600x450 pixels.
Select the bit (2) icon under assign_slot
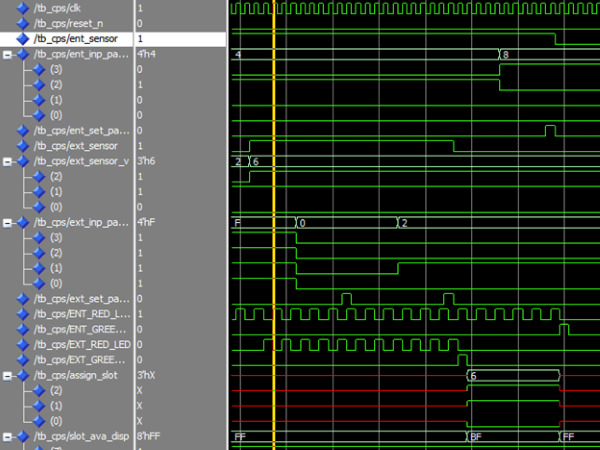tap(39, 391)
